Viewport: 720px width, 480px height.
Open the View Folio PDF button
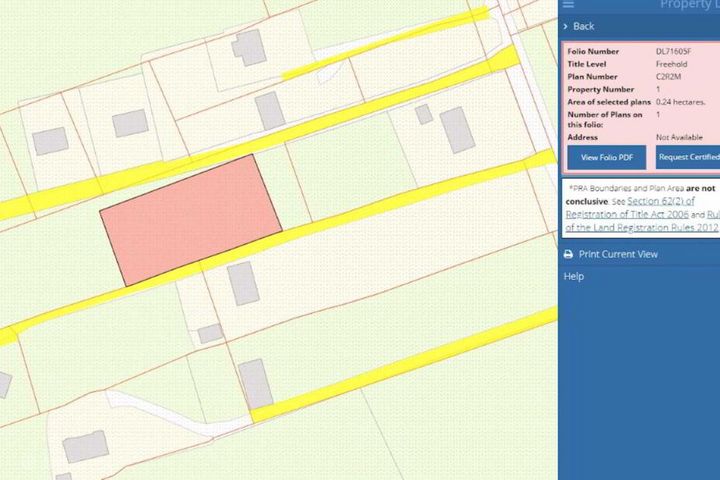point(607,158)
